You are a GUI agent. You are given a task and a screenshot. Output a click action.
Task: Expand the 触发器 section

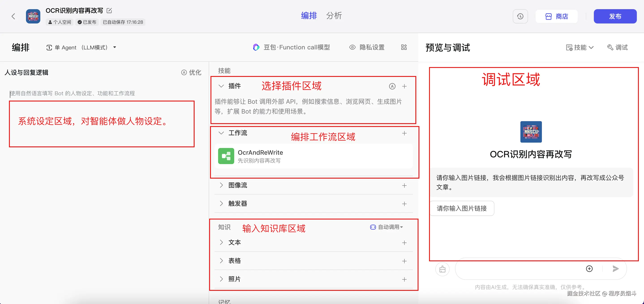(221, 203)
